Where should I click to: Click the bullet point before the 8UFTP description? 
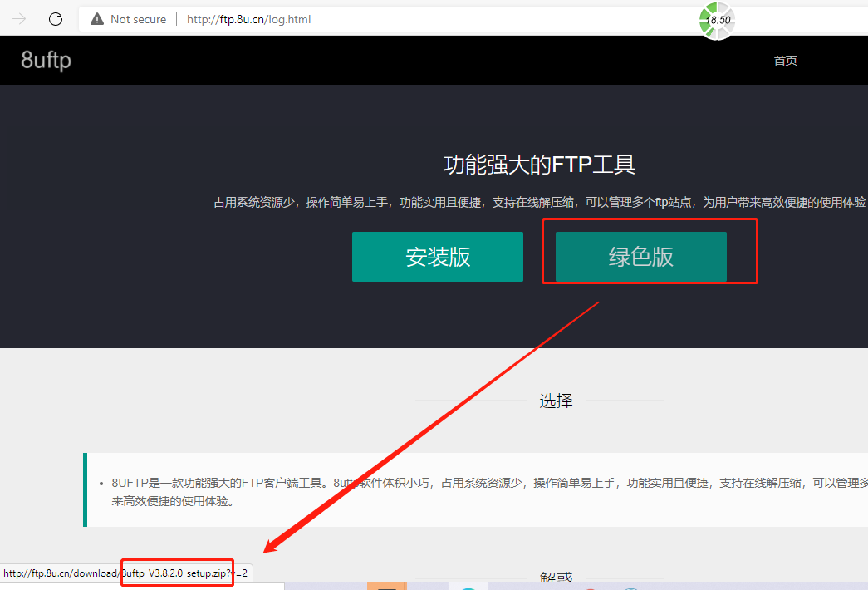pos(101,484)
